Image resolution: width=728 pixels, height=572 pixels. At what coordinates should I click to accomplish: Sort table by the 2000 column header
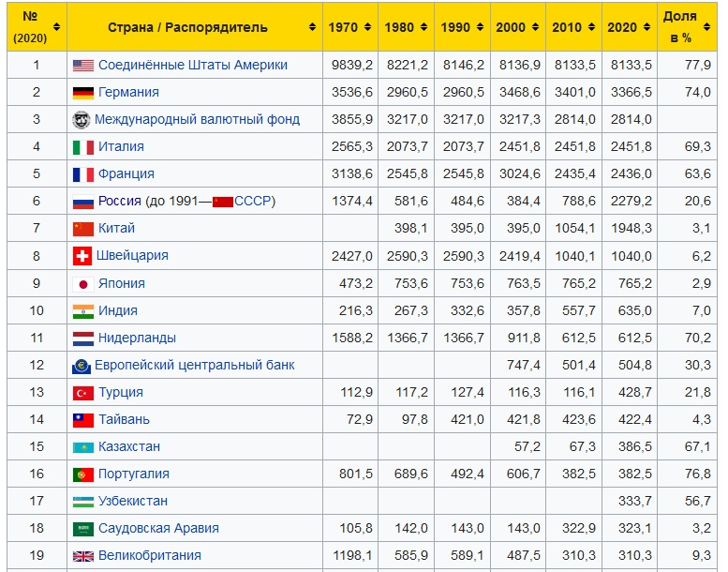click(x=517, y=27)
